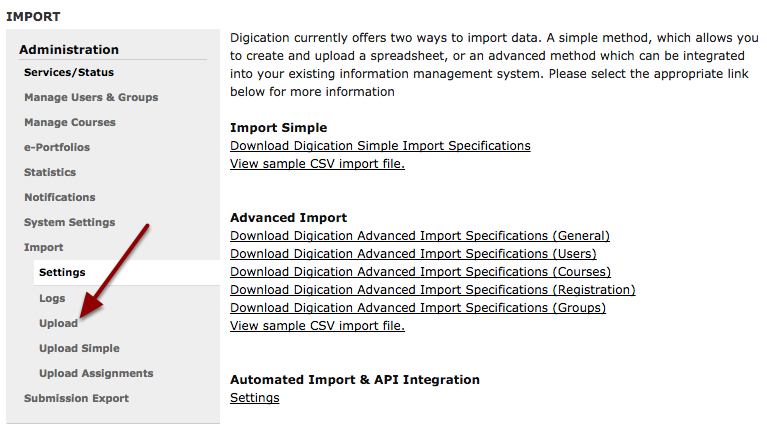Open the e-Portfolios admin section
Viewport: 767px width, 432px height.
[57, 147]
